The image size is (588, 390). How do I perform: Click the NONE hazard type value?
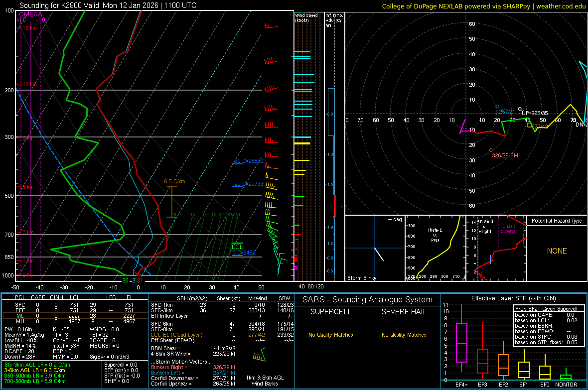[557, 251]
